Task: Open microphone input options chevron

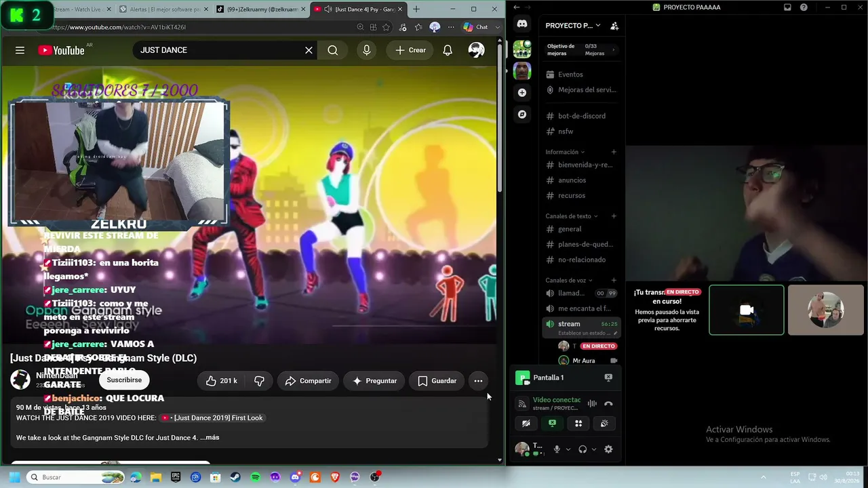Action: (x=568, y=449)
